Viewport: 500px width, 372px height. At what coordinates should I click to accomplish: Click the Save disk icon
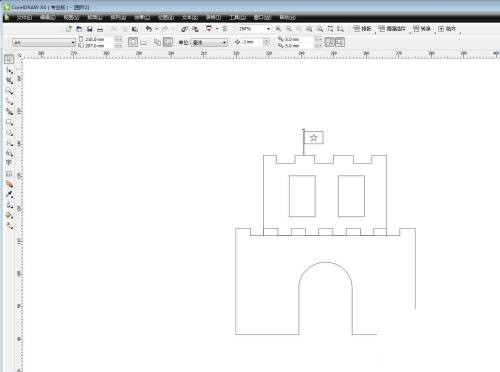coord(90,29)
